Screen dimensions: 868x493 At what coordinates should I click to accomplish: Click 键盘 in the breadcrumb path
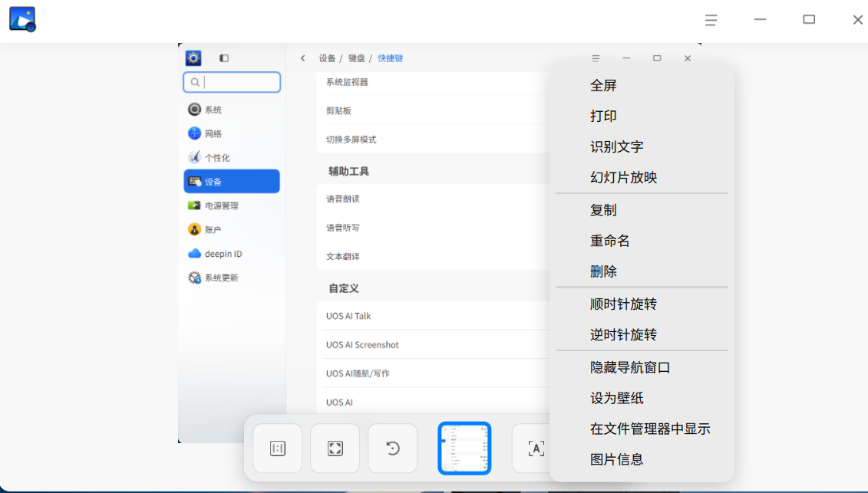click(357, 58)
